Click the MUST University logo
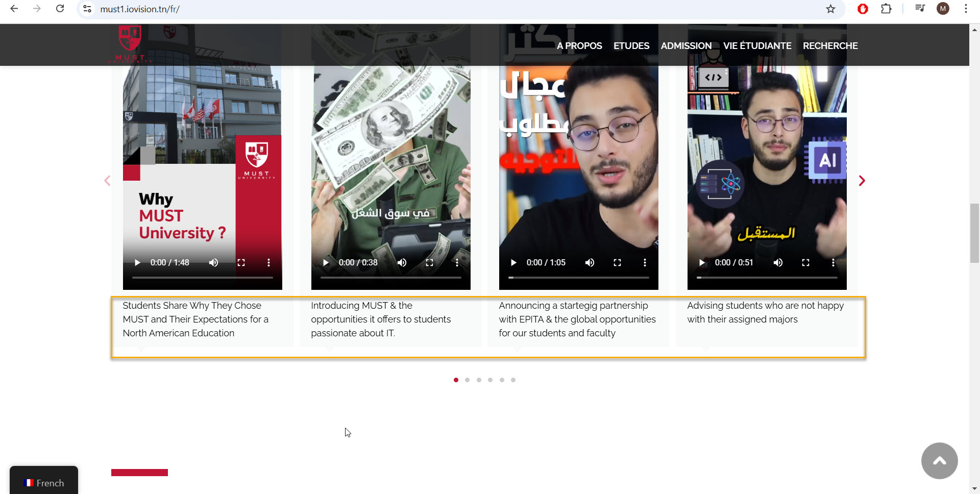The height and width of the screenshot is (494, 980). [x=130, y=44]
